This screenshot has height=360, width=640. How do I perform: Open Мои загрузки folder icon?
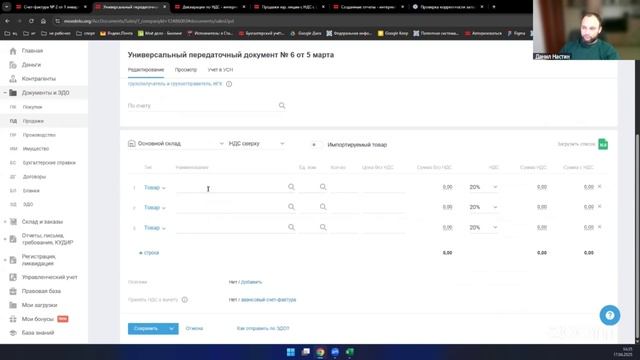pos(13,305)
